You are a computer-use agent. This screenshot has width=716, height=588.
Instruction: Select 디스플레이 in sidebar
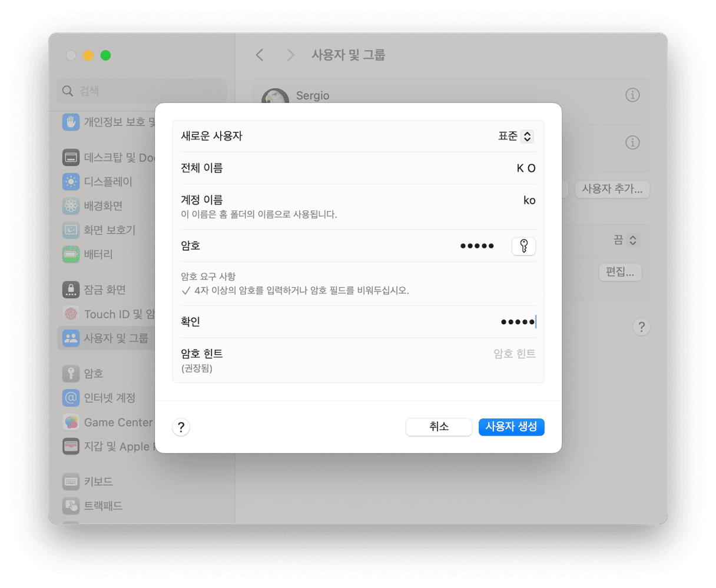[108, 182]
